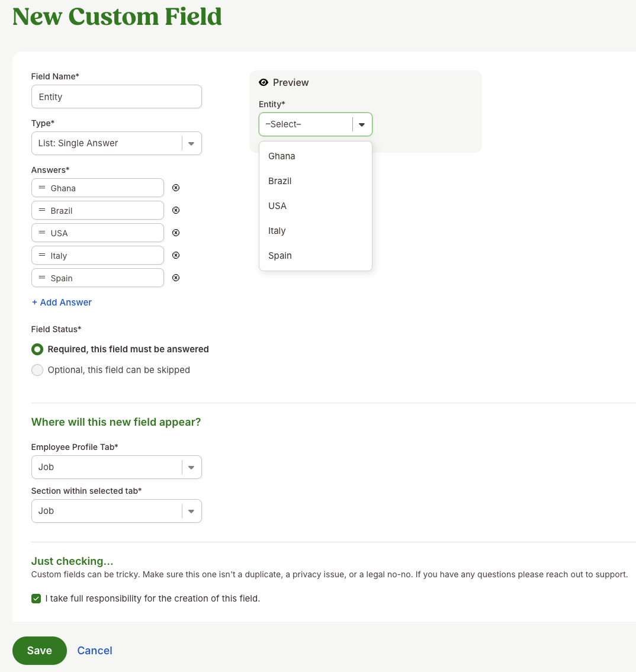Remove the Spain answer option
The height and width of the screenshot is (672, 636).
coord(175,278)
